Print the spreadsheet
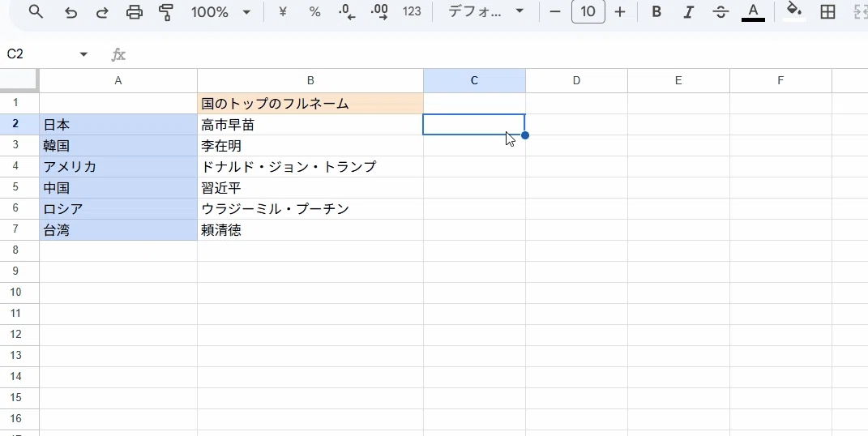This screenshot has width=868, height=436. (x=135, y=12)
